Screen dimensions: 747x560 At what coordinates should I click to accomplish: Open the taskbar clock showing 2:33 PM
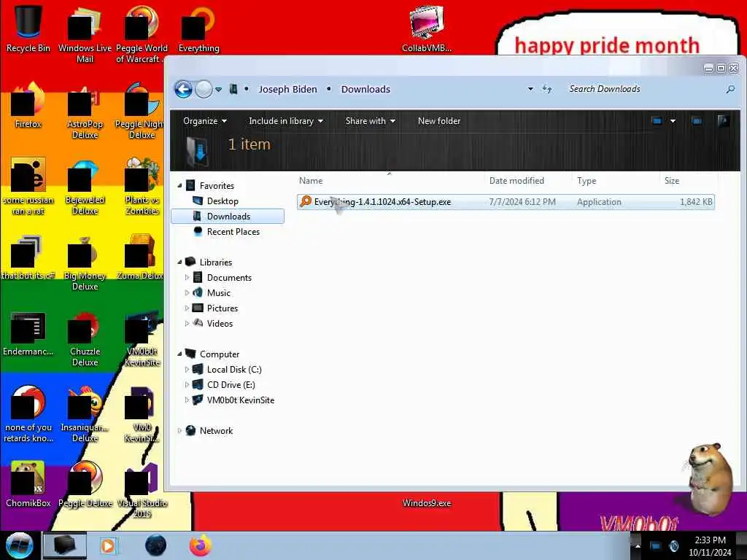[x=710, y=546]
